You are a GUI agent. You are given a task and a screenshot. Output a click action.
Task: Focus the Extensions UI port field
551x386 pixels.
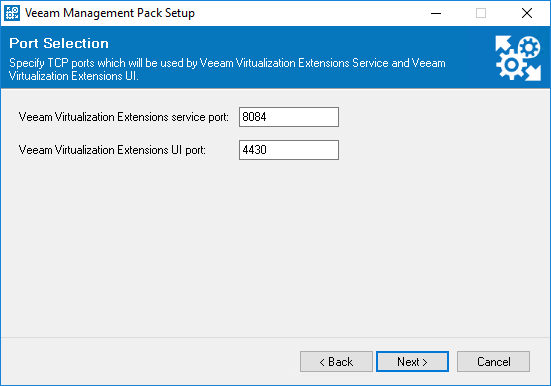coord(289,150)
